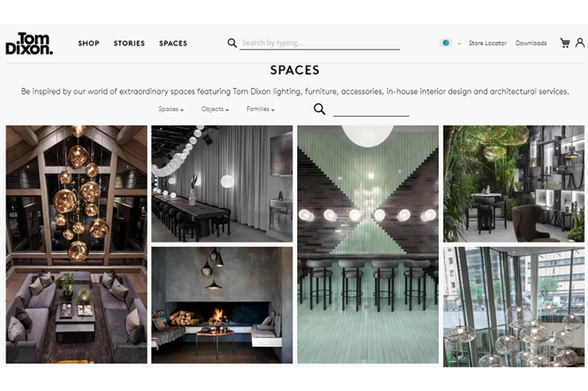Open the fireplace lounge photo
This screenshot has width=588, height=391.
(x=222, y=305)
